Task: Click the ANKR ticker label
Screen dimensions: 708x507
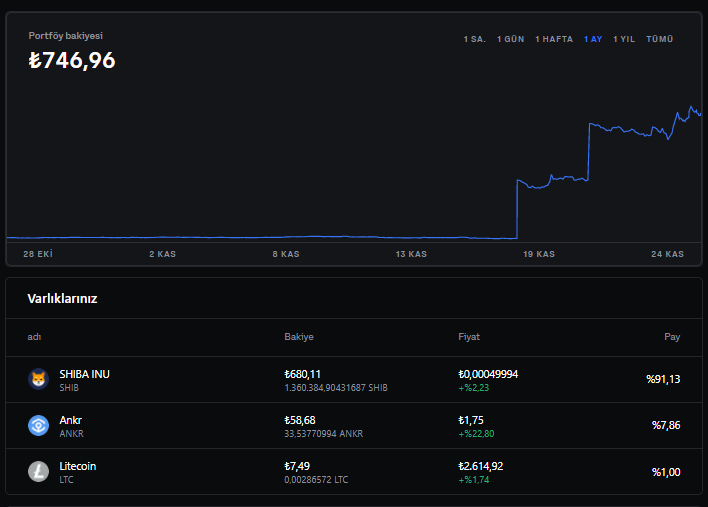Action: (71, 434)
